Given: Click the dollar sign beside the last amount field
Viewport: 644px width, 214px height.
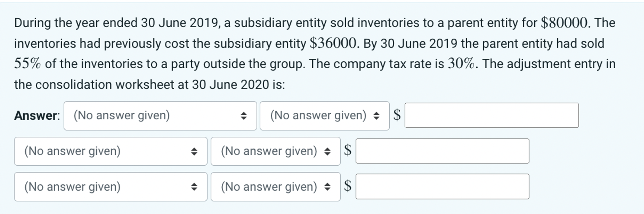Looking at the screenshot, I should coord(349,187).
